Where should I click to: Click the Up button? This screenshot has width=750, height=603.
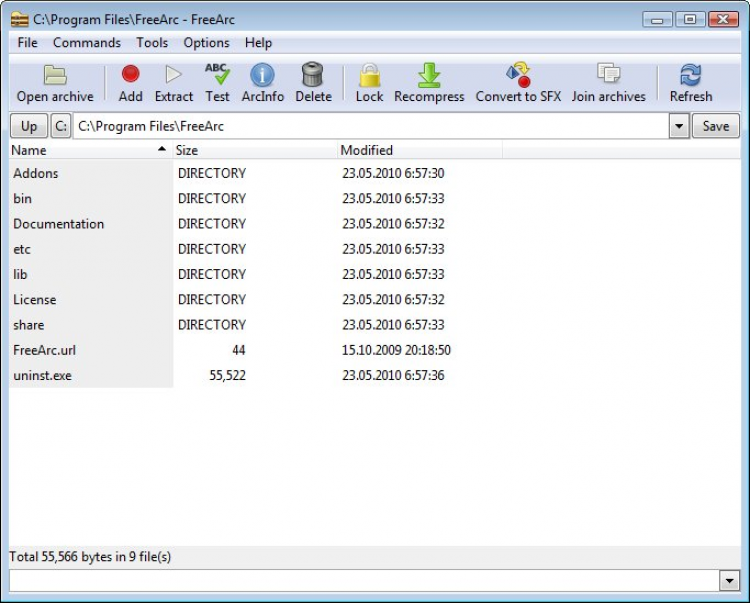point(29,127)
